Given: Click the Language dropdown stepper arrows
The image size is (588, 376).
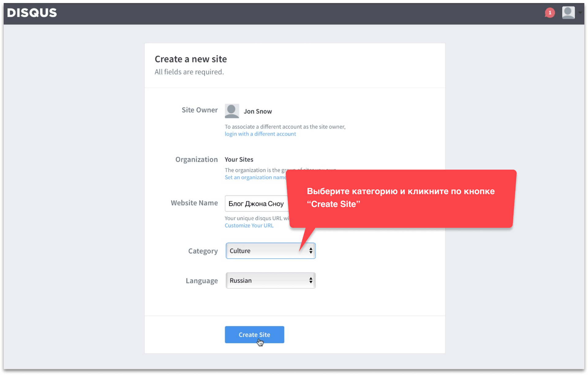Looking at the screenshot, I should (311, 280).
